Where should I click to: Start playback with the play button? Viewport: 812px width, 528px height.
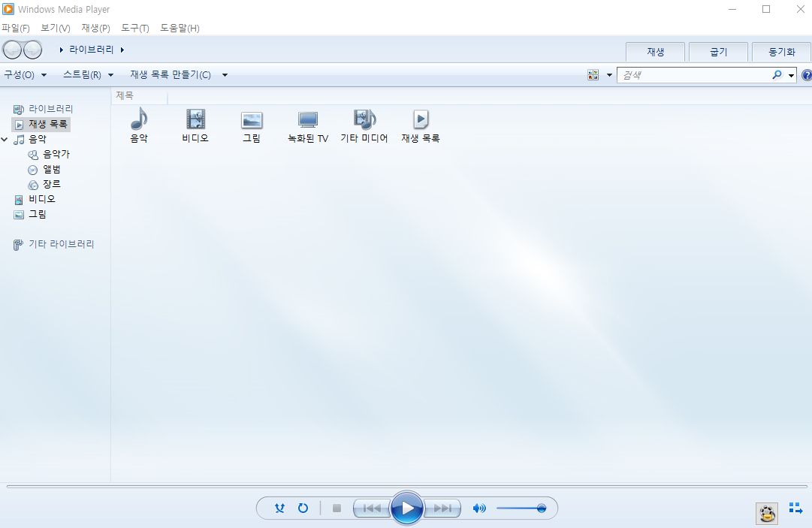click(407, 508)
